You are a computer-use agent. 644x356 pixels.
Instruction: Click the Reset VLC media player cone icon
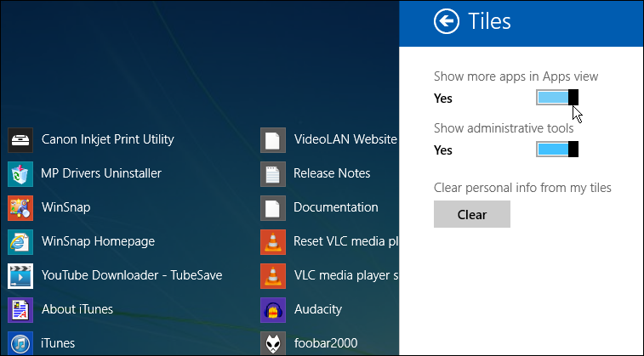click(x=273, y=242)
